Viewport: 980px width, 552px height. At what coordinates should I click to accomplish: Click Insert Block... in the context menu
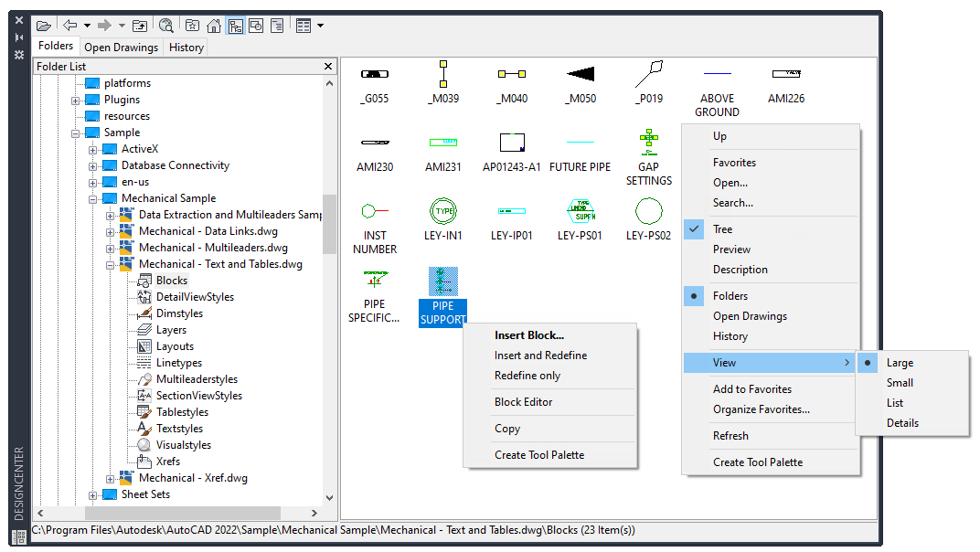[x=528, y=335]
